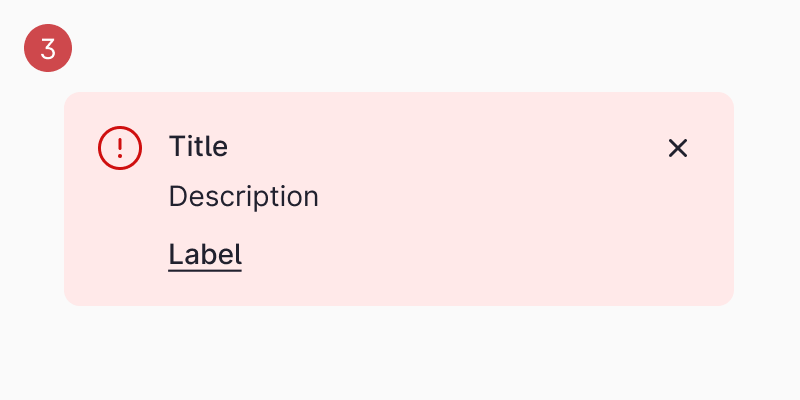Dismiss the alert with the X icon
The height and width of the screenshot is (400, 800).
point(678,148)
